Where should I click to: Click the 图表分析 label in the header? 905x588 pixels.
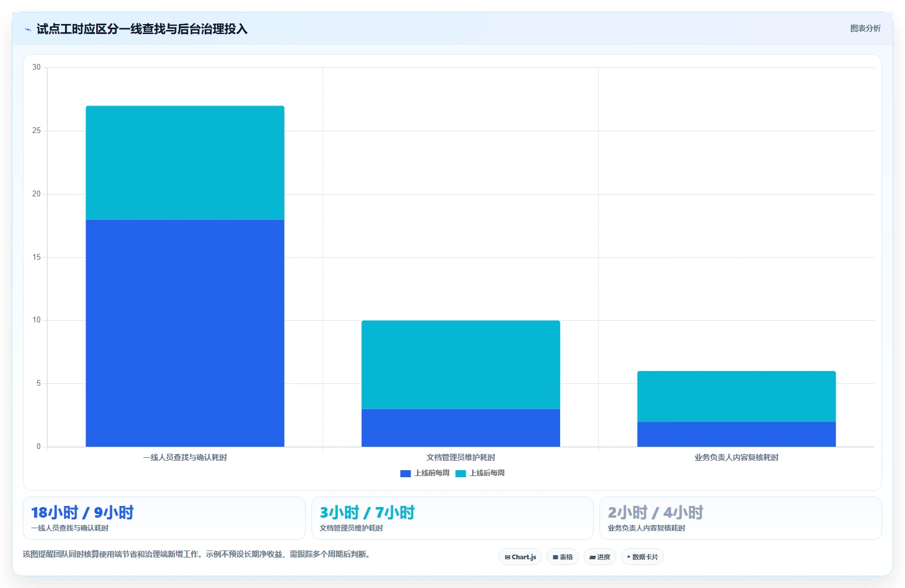point(865,28)
